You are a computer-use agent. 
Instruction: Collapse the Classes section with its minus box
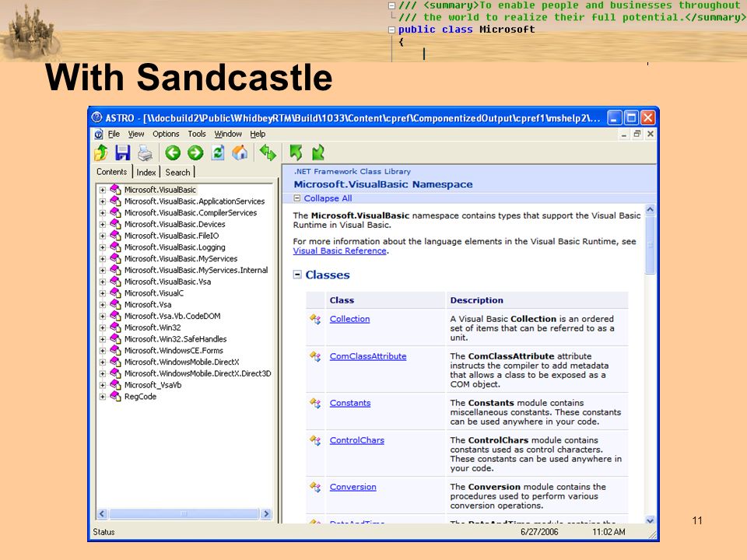pyautogui.click(x=297, y=275)
